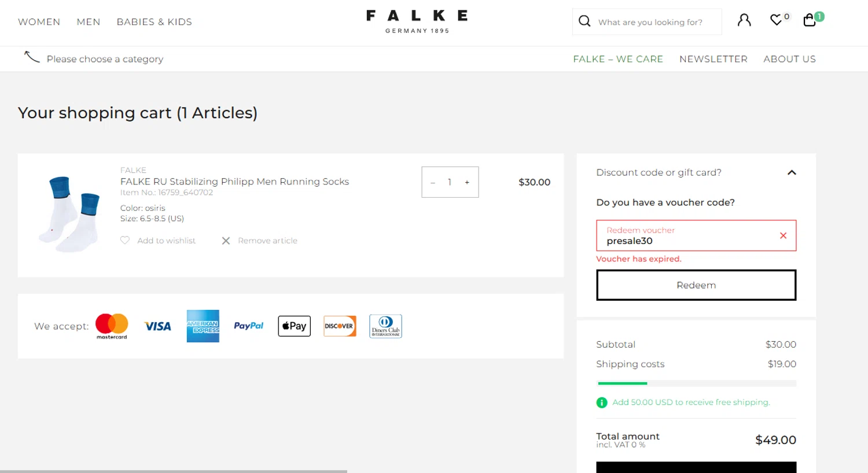Click the 'Voucher has expired.' message

point(639,259)
